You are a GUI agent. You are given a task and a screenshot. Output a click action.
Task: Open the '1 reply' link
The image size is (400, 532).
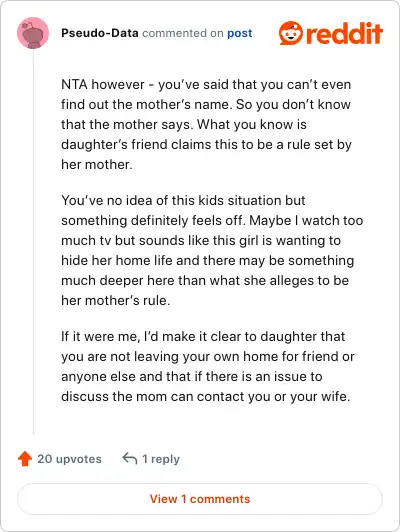tap(161, 459)
